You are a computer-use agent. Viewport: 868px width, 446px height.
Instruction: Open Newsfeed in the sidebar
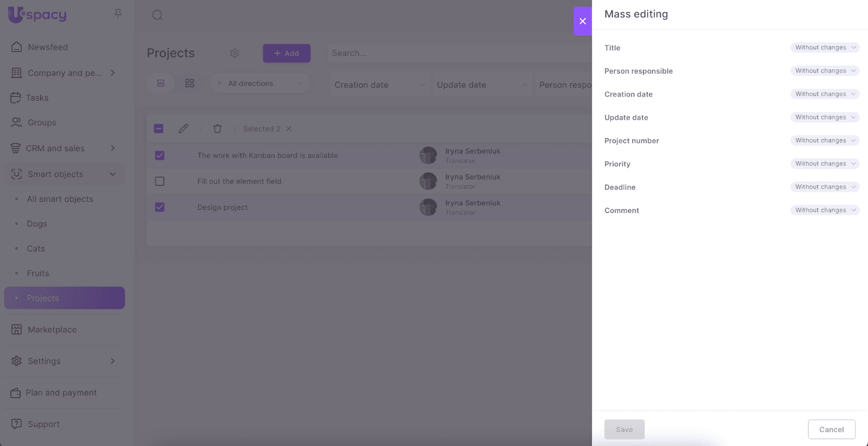[x=48, y=47]
